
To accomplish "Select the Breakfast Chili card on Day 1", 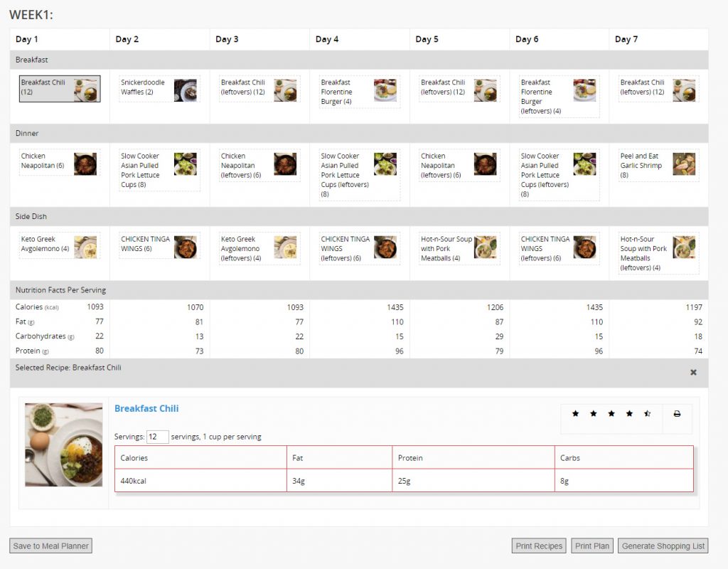I will pos(60,88).
